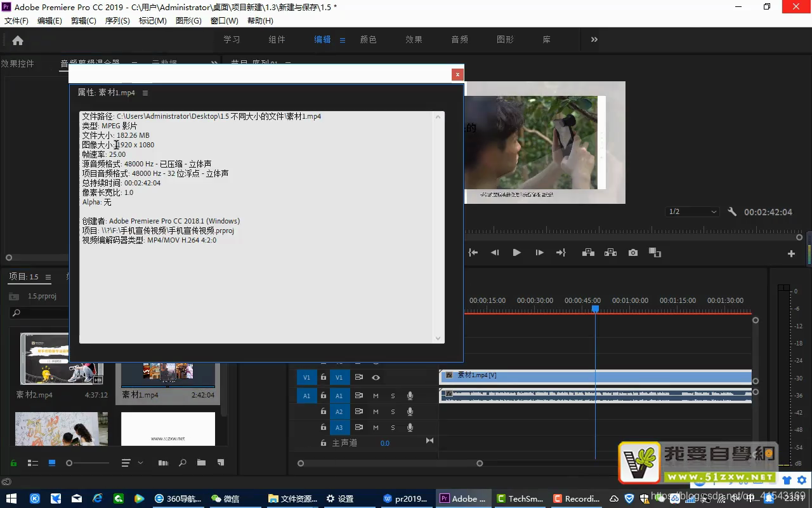This screenshot has height=508, width=812.
Task: Play the sequence in Program monitor
Action: 517,253
